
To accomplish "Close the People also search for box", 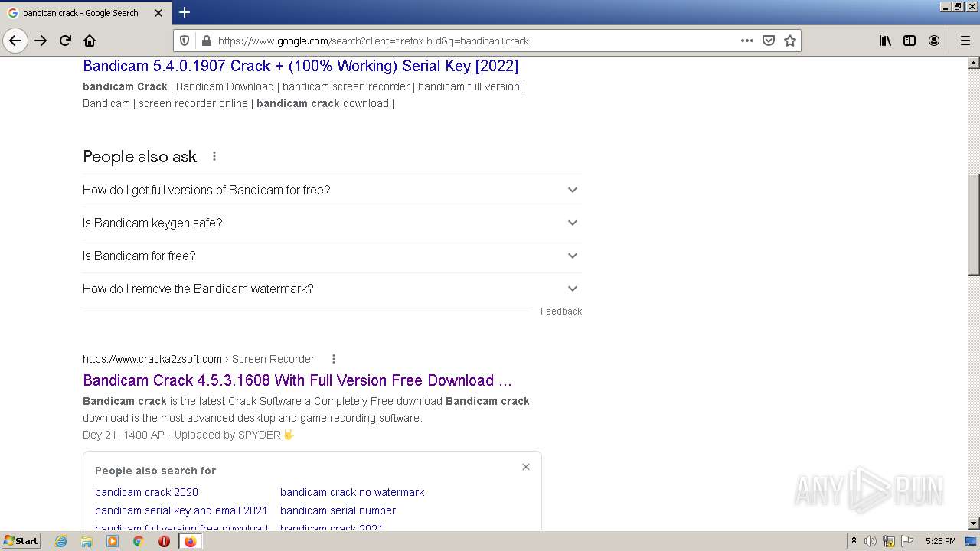I will 526,467.
